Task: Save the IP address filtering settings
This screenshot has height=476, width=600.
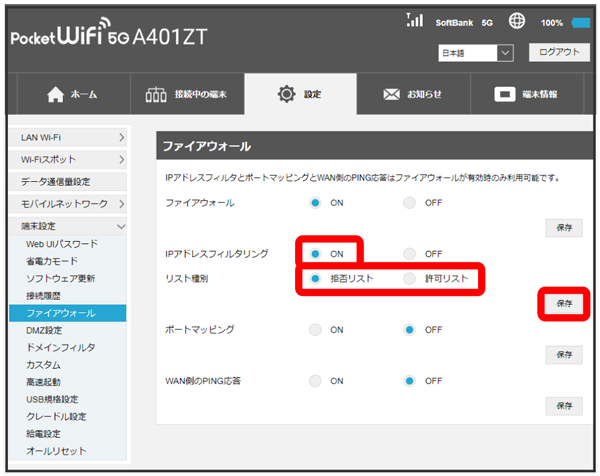Action: [x=564, y=302]
